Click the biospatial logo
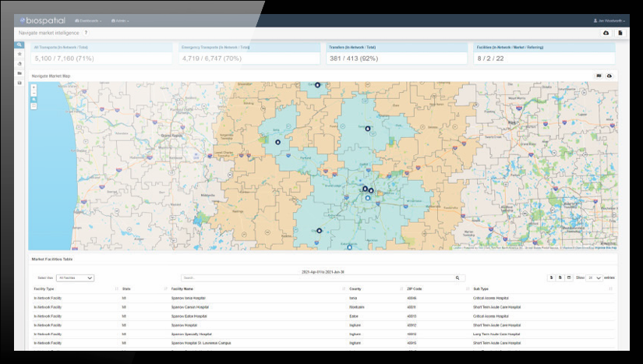The image size is (643, 364). pos(43,20)
